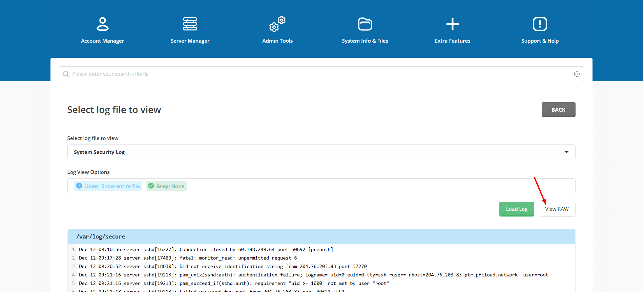Click the Server Manager stacked servers icon
This screenshot has width=644, height=292.
tap(190, 24)
